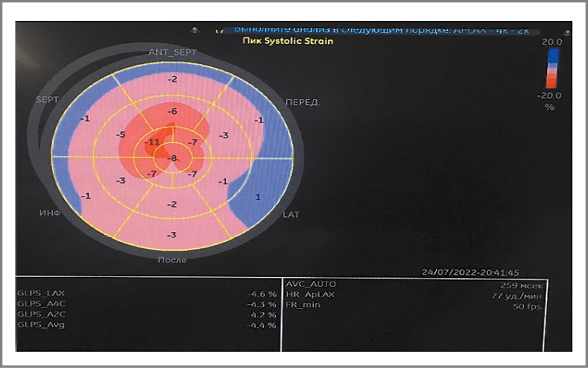Select the GLPS_LAX measurement row
Image resolution: width=588 pixels, height=368 pixels.
[x=147, y=293]
